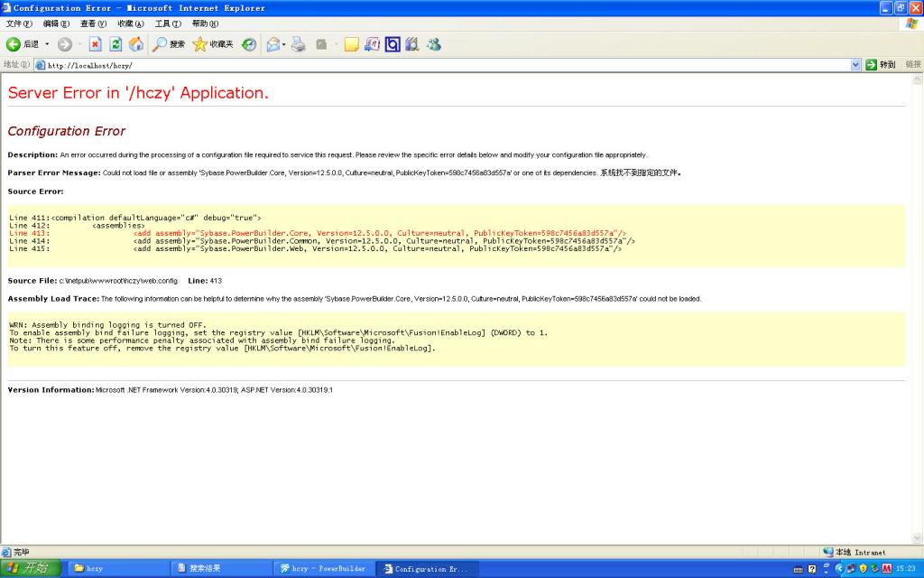924x578 pixels.
Task: Click the History toolbar icon
Action: tap(249, 44)
